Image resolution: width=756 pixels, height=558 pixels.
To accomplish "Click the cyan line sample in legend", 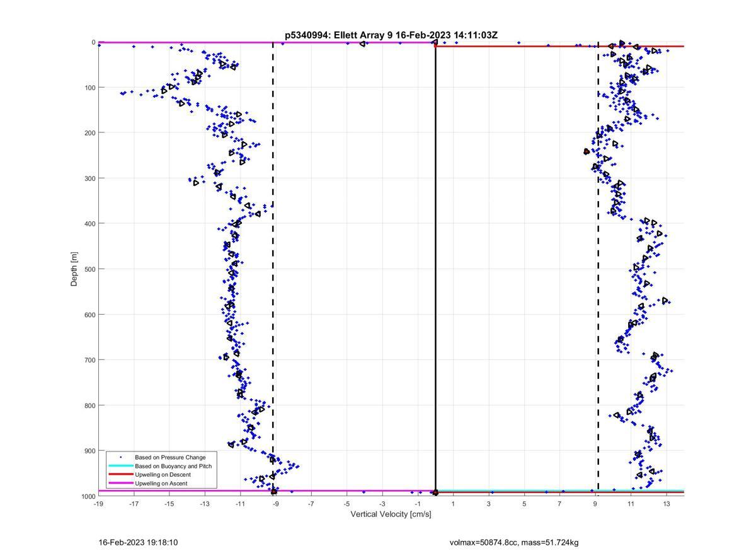I will (120, 466).
